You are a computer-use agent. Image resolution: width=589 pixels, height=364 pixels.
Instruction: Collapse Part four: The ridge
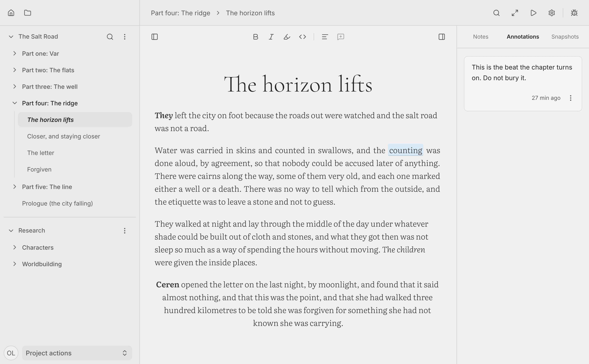click(15, 103)
